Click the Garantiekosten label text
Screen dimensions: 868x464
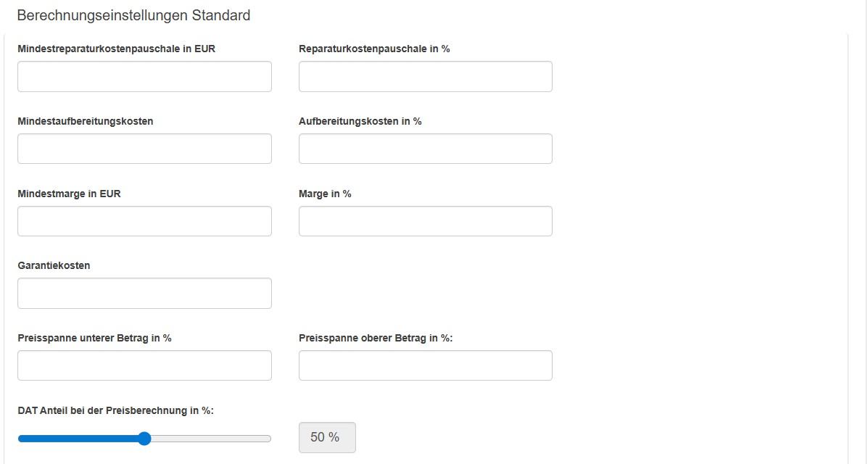pos(54,265)
